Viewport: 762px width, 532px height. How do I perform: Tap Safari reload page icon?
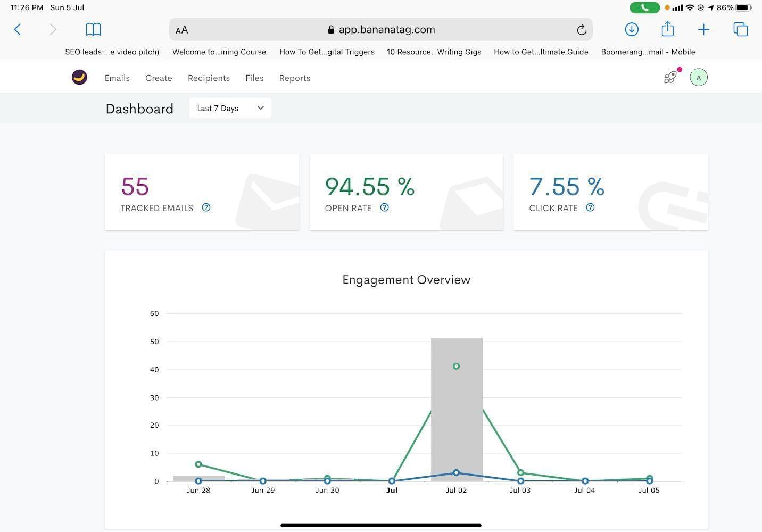click(x=581, y=30)
